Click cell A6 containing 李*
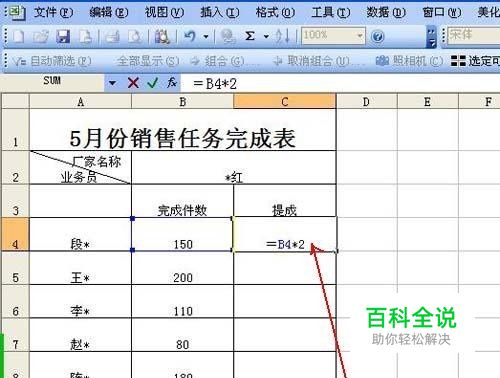Image resolution: width=500 pixels, height=378 pixels. click(x=80, y=301)
